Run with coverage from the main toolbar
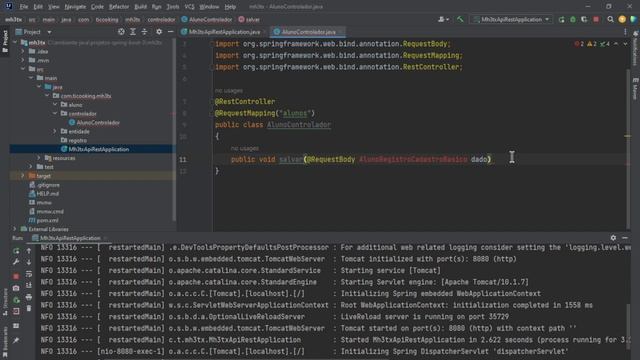640x360 pixels. coord(584,19)
